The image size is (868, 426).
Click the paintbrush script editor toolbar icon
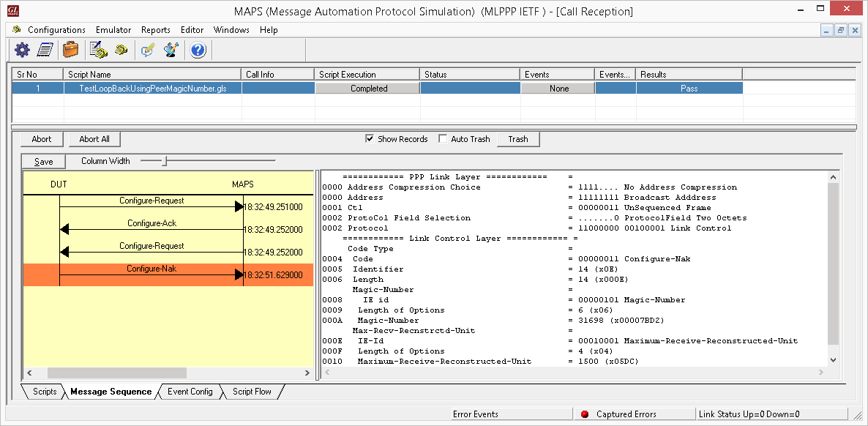pos(171,50)
